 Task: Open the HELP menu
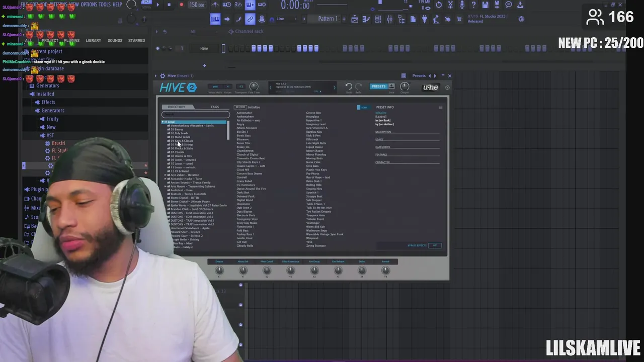coord(117,4)
